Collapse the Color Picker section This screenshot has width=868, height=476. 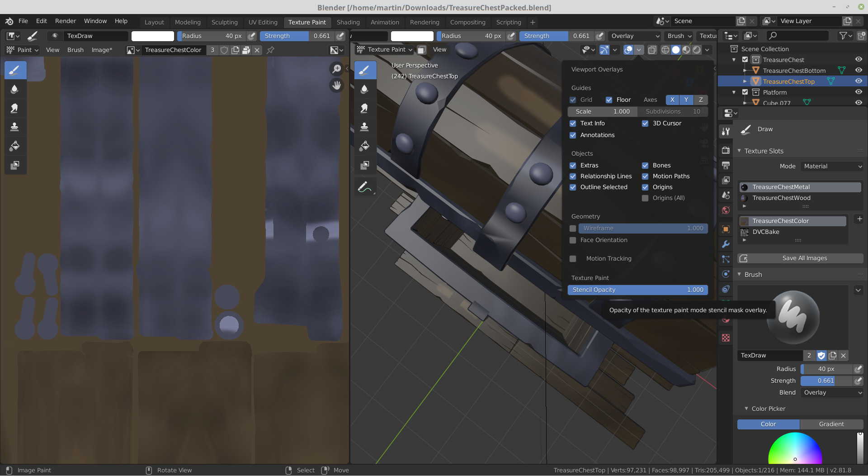pyautogui.click(x=746, y=409)
